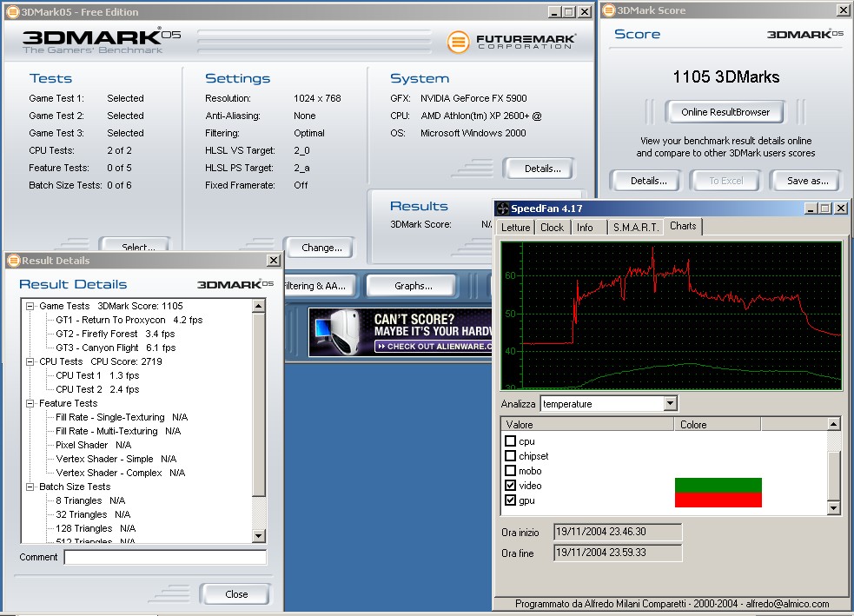854x616 pixels.
Task: Click the Graphs... button
Action: point(414,286)
